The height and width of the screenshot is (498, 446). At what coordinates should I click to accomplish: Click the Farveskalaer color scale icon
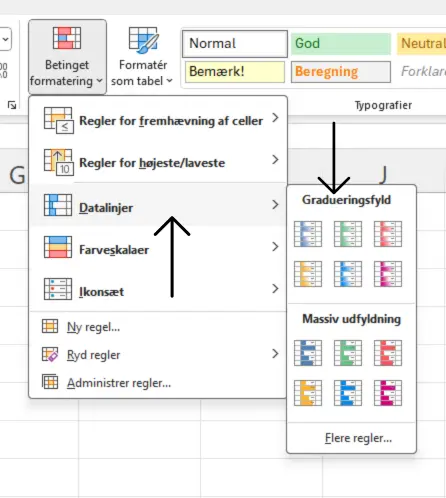coord(58,247)
